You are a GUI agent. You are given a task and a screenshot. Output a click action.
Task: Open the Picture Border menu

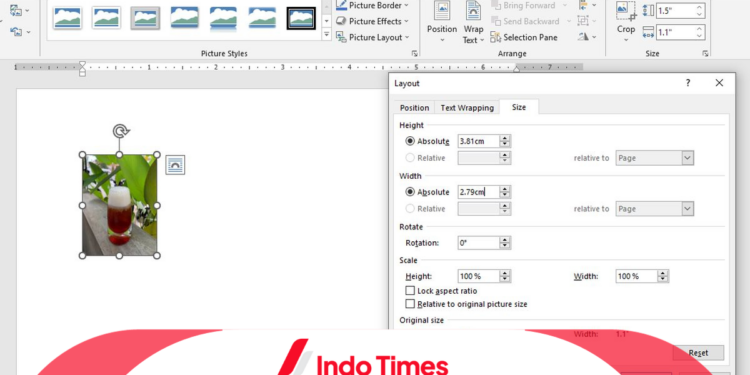[x=372, y=5]
